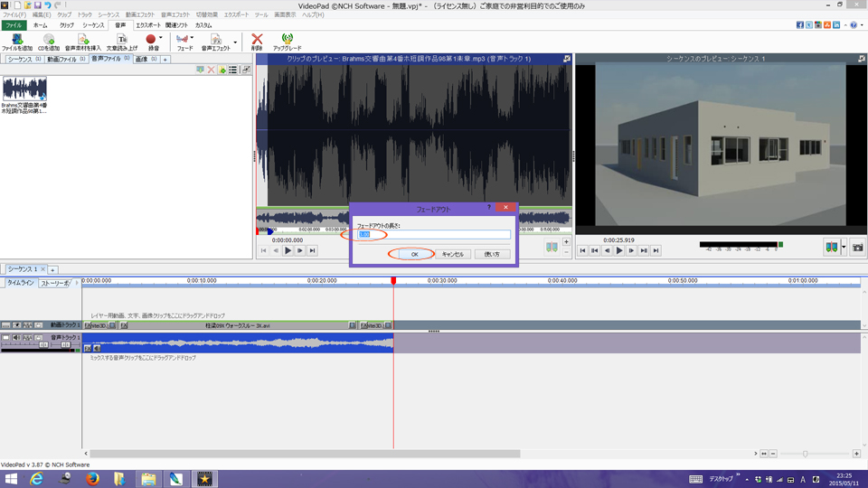The image size is (868, 488).
Task: Click the insert audio material icon
Action: point(83,39)
